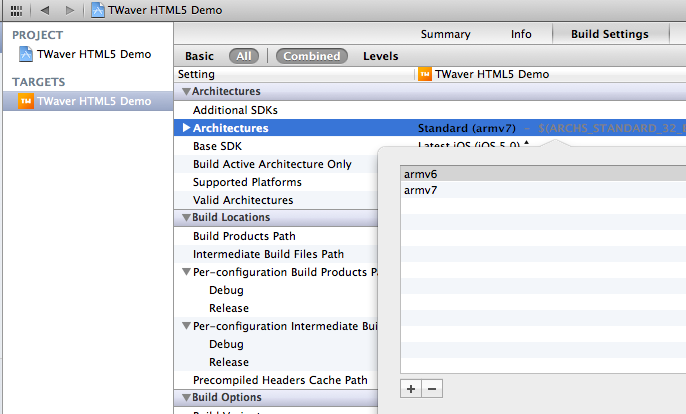The image size is (686, 414).
Task: Click the Valid Architectures setting
Action: tap(243, 200)
